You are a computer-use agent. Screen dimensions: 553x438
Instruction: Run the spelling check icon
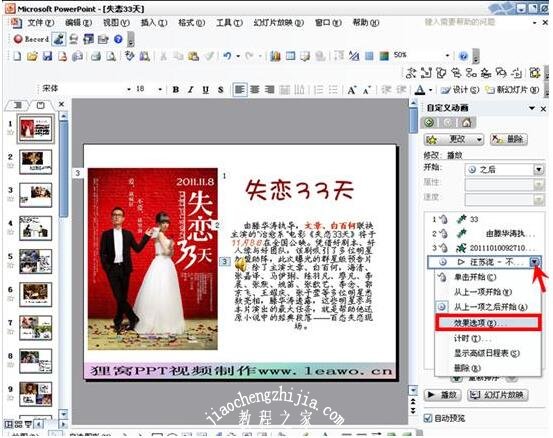tap(129, 56)
